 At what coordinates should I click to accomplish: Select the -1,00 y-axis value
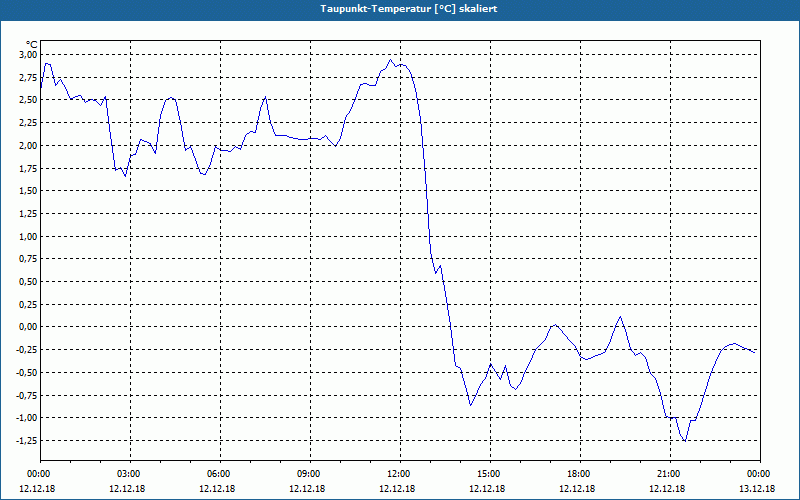click(28, 418)
